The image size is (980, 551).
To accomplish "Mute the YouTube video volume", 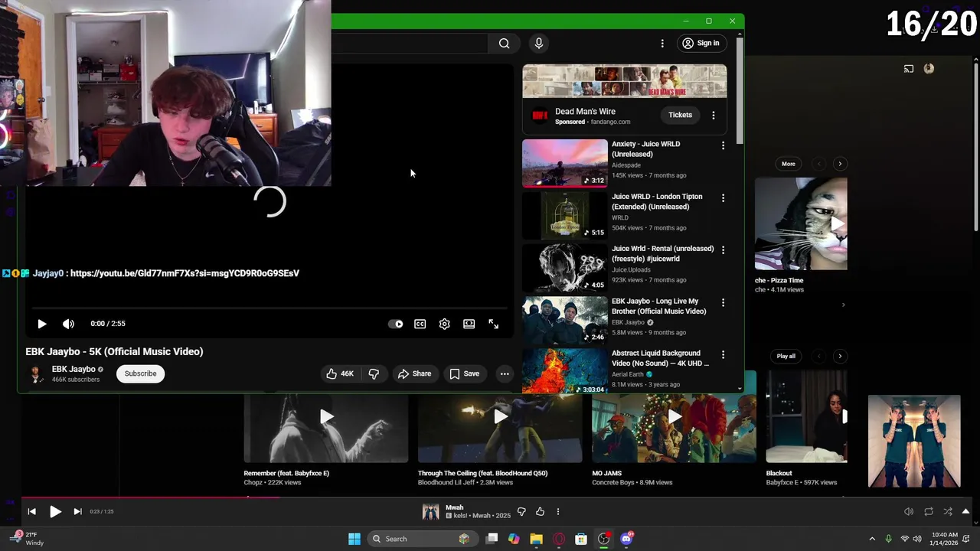I will [68, 324].
